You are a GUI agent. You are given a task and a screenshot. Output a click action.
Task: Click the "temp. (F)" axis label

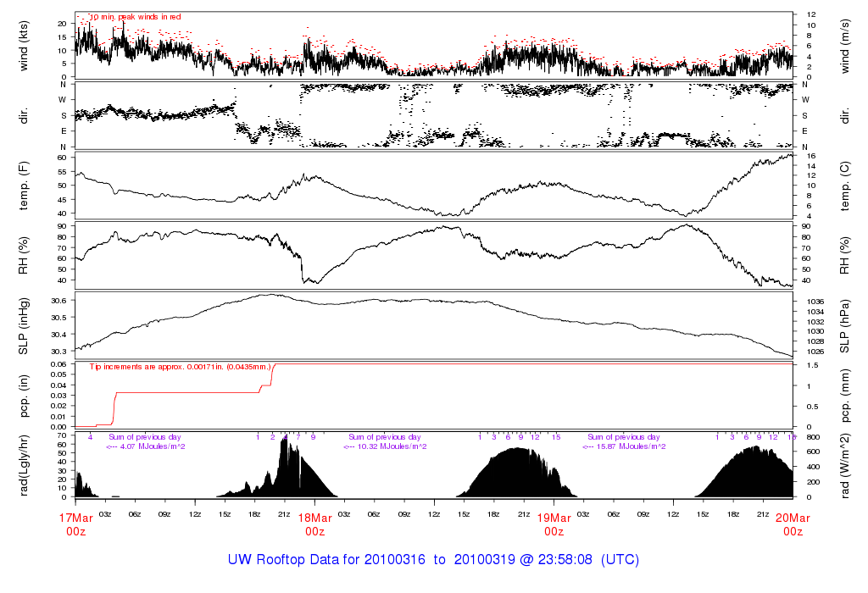(x=23, y=186)
